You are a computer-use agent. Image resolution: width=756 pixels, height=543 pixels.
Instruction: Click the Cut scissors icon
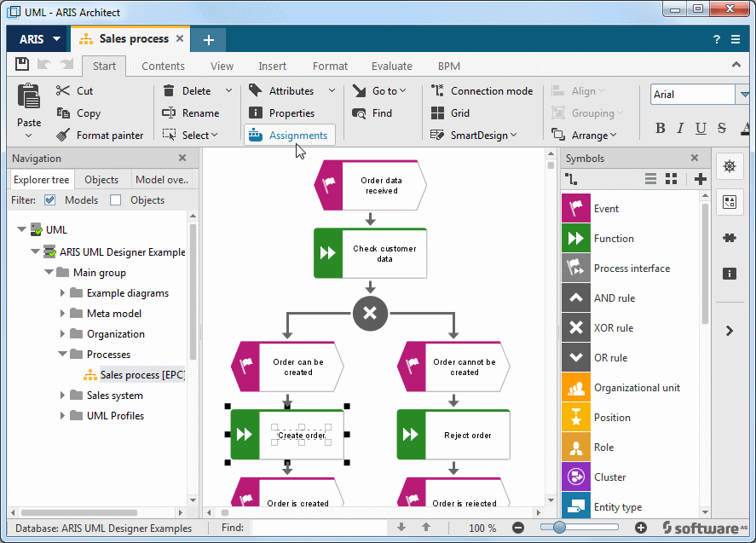click(63, 90)
